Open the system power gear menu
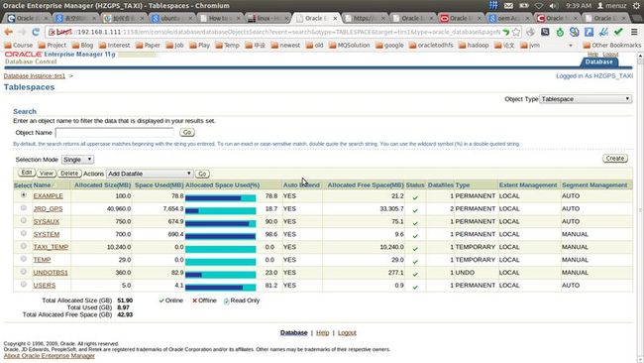 [636, 6]
